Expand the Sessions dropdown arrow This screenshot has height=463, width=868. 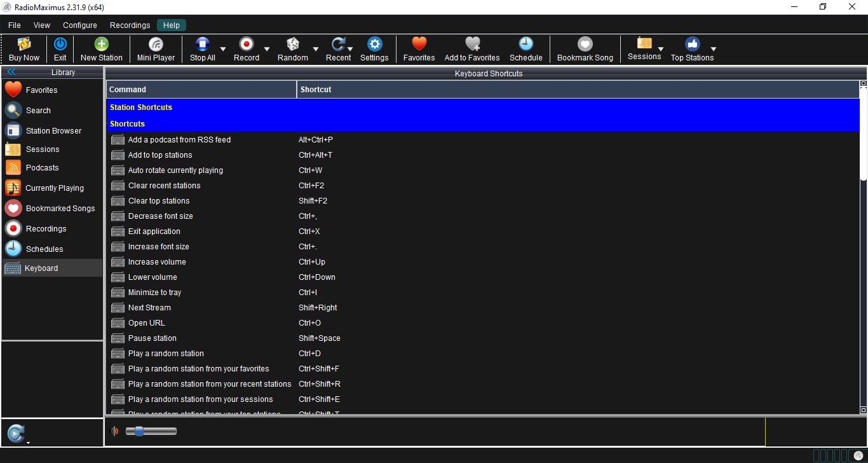pos(661,49)
